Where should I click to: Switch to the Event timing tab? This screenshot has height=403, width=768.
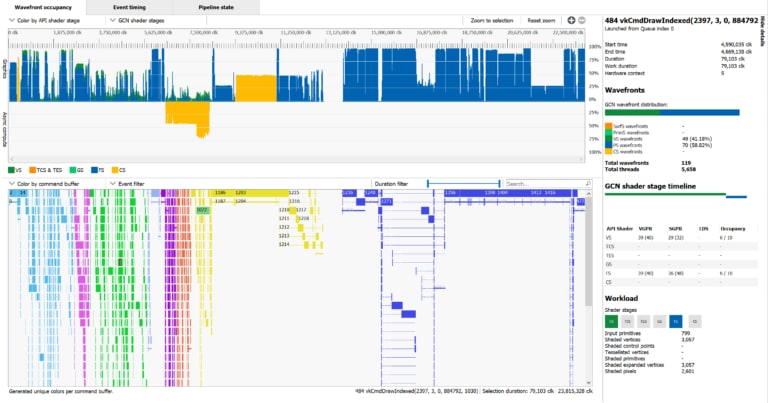click(129, 6)
